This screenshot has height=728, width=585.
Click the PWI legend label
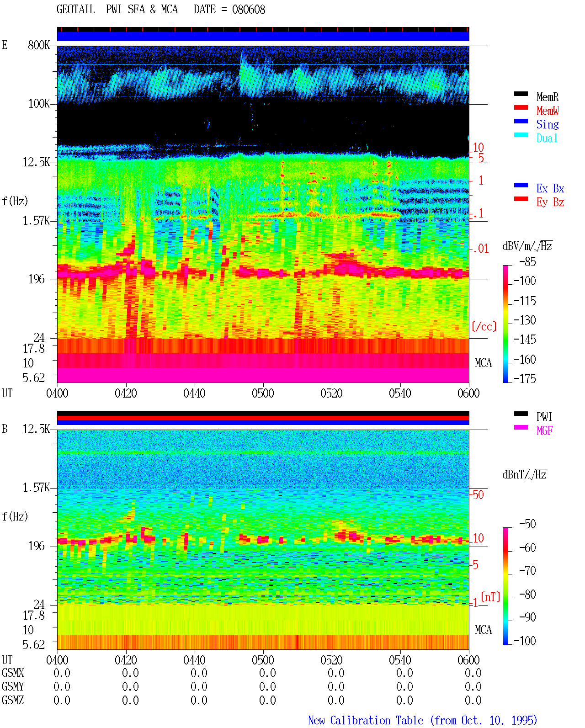tap(544, 417)
